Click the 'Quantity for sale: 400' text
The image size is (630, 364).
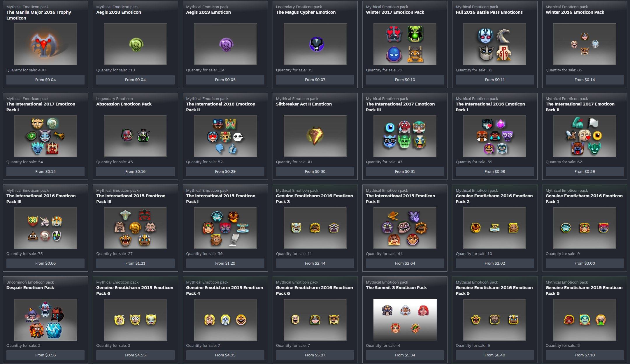[26, 70]
